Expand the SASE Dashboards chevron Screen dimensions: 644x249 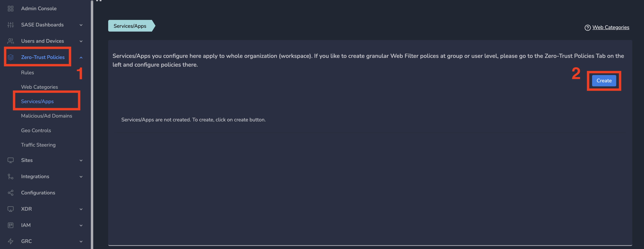pos(81,25)
